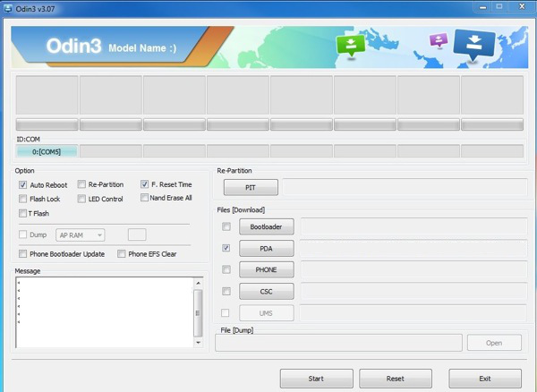The width and height of the screenshot is (537, 392).
Task: Check the box beside PHONE button
Action: tap(226, 269)
